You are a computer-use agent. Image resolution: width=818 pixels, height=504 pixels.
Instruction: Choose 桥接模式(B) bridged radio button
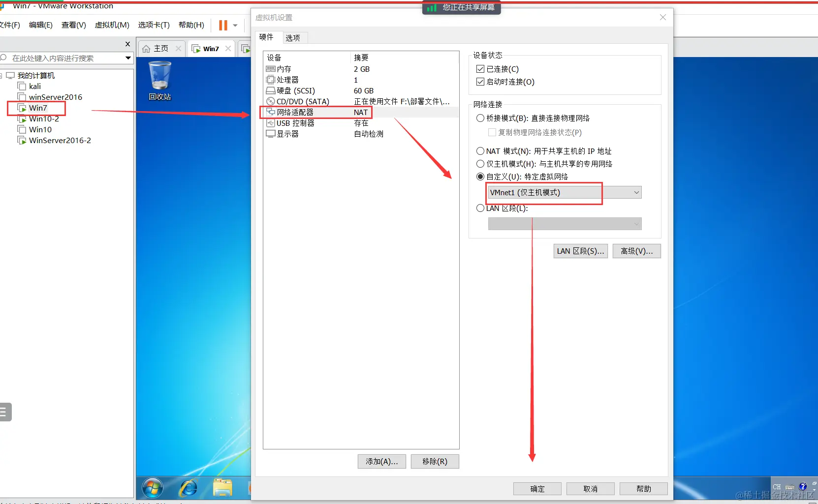pyautogui.click(x=480, y=118)
